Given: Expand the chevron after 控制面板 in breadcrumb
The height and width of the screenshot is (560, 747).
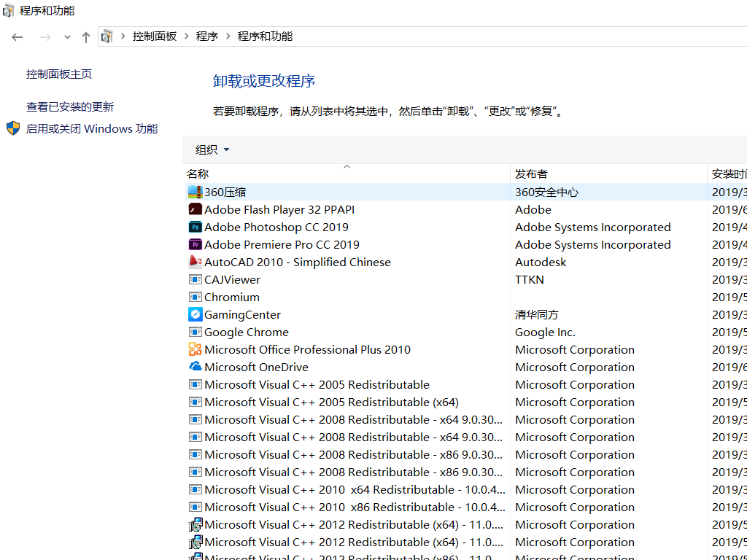Looking at the screenshot, I should [187, 36].
